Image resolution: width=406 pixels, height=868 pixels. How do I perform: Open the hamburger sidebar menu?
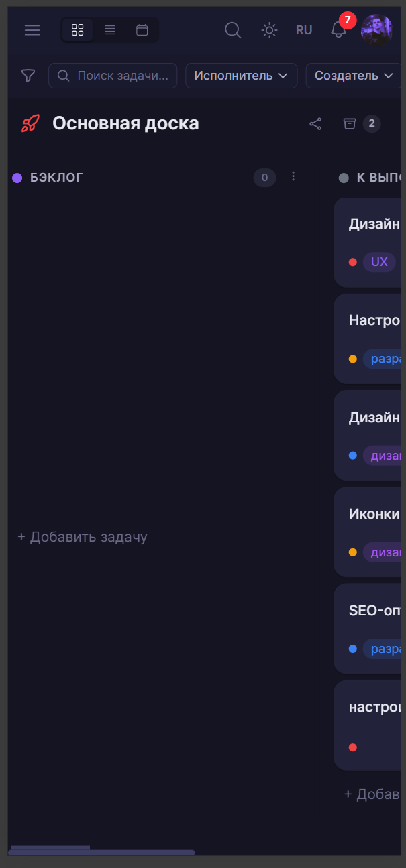32,30
